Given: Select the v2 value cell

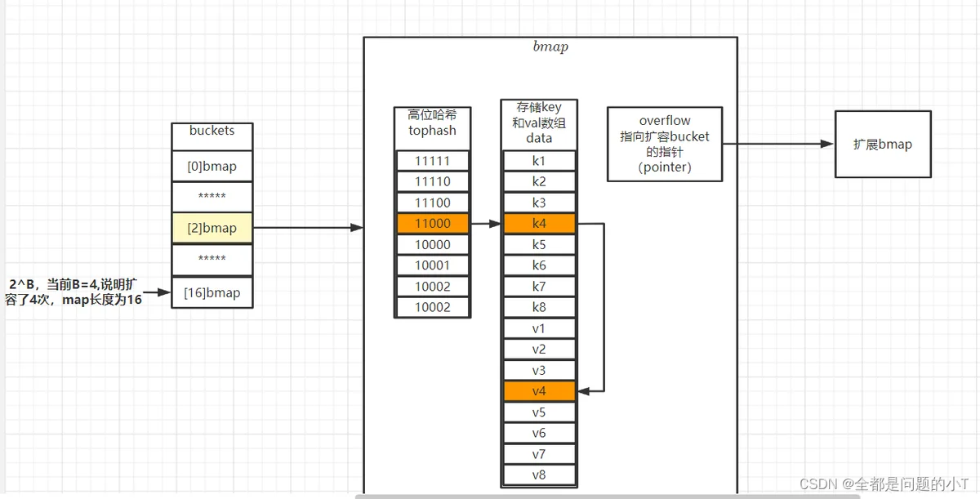Looking at the screenshot, I should tap(539, 350).
